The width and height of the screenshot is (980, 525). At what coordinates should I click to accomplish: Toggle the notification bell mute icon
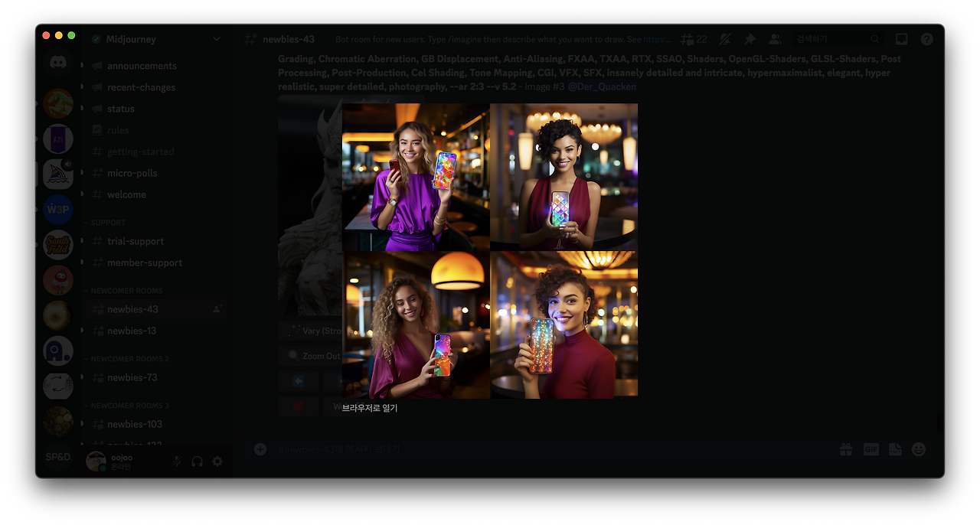(725, 39)
